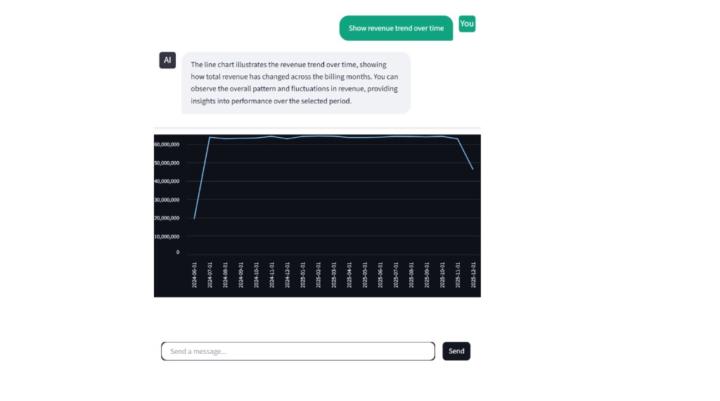The height and width of the screenshot is (401, 720).
Task: Click the 50,000,000 y-axis label
Action: [167, 163]
